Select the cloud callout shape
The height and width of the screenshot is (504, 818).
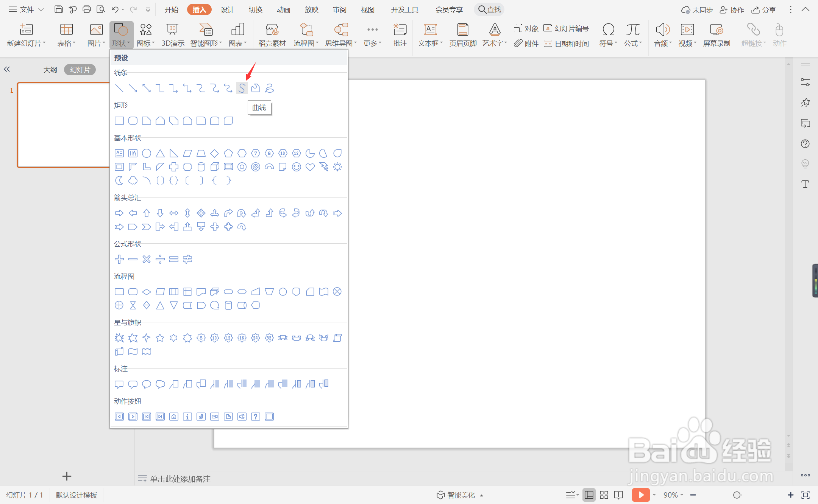pyautogui.click(x=160, y=384)
